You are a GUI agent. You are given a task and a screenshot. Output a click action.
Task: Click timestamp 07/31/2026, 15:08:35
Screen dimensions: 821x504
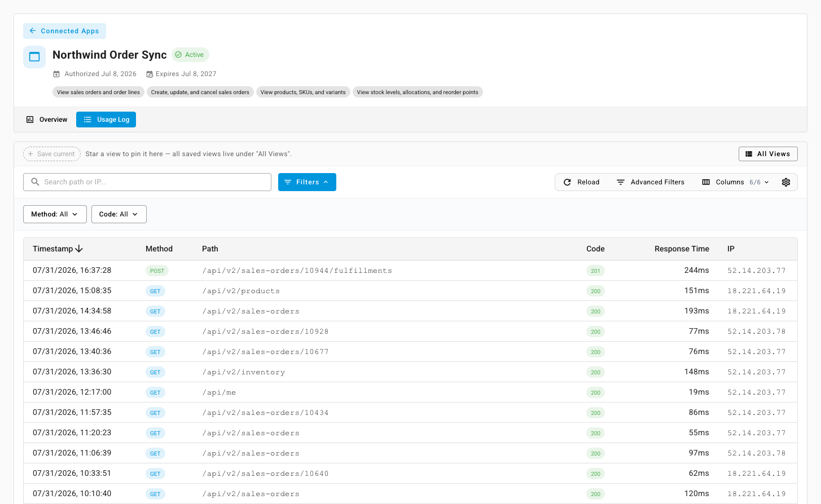72,291
